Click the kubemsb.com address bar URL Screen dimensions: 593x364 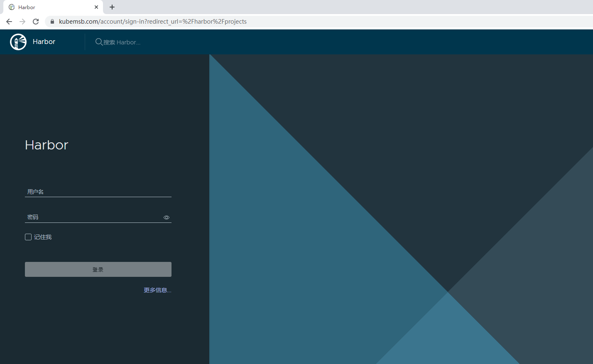(x=153, y=22)
